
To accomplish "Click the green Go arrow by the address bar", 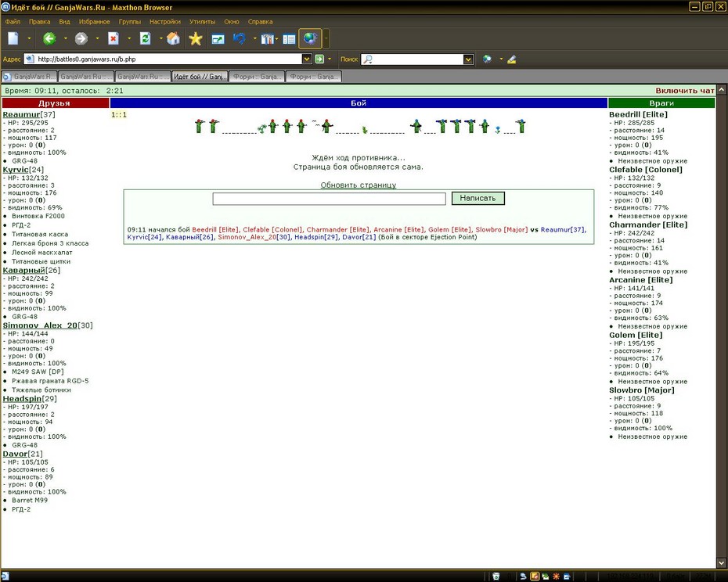I will click(319, 59).
